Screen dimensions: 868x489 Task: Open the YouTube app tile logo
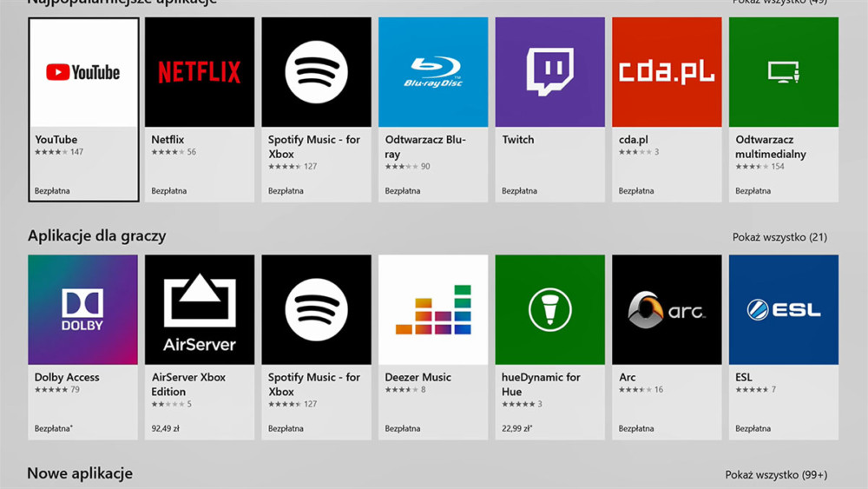point(83,73)
